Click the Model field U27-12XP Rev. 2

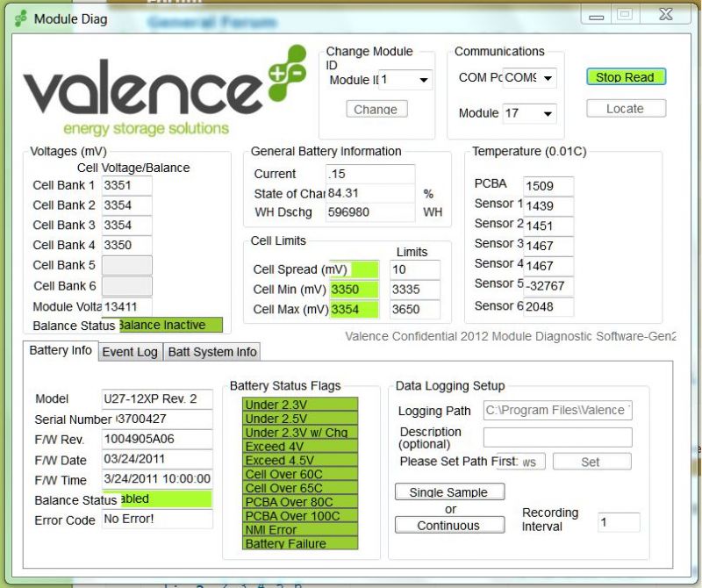tap(157, 399)
